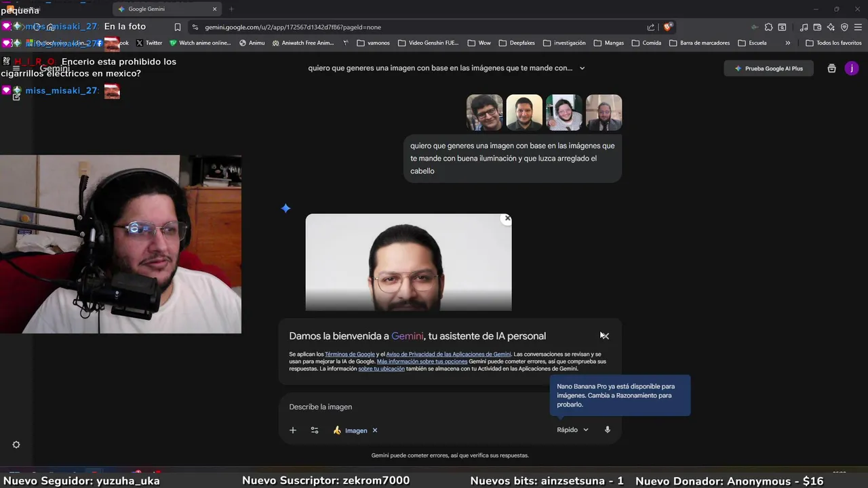
Task: Open Más información sobre tus opciones link
Action: pos(422,362)
